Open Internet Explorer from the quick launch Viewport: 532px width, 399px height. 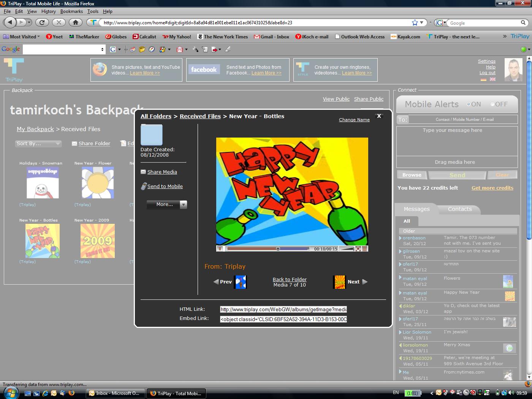[45, 393]
